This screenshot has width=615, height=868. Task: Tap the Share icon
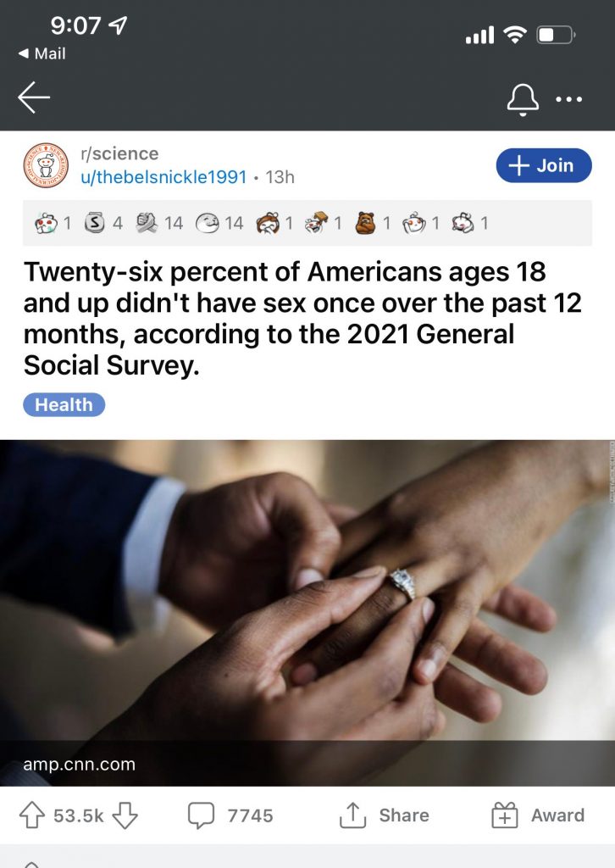coord(352,815)
